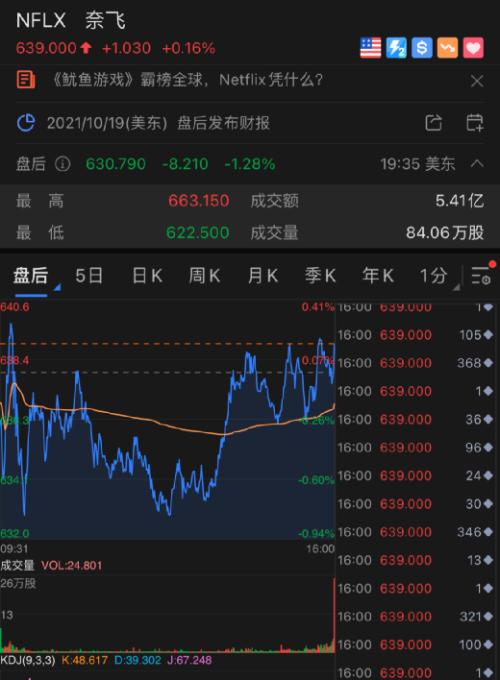Viewport: 500px width, 680px height.
Task: Tap the trade row with volume 36
Action: pos(415,419)
